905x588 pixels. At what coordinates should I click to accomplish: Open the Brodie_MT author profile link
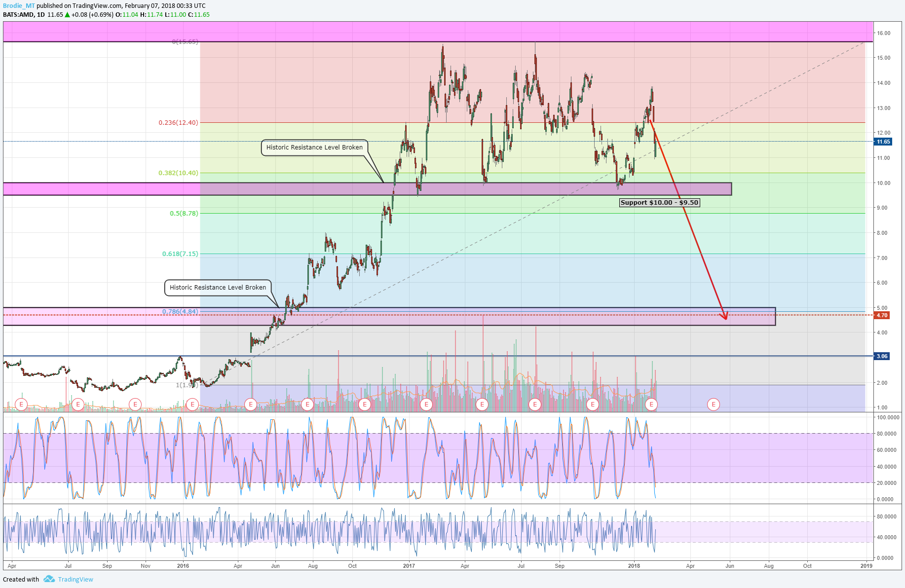coord(19,5)
